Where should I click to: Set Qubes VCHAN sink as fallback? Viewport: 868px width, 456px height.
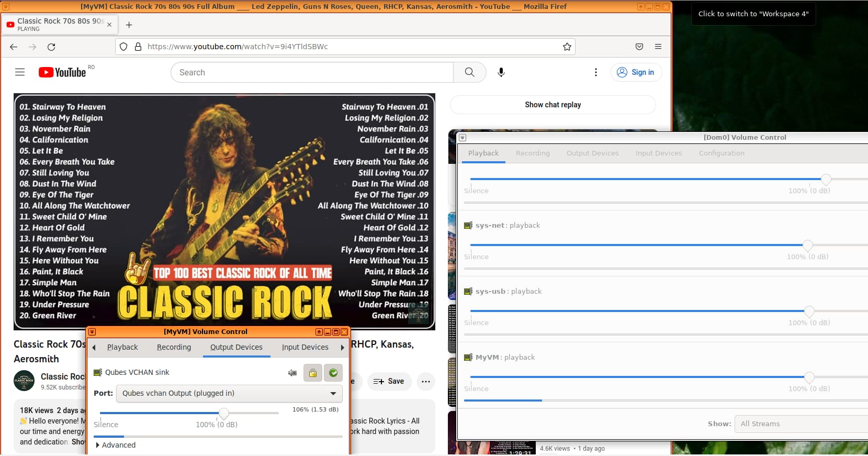click(333, 373)
